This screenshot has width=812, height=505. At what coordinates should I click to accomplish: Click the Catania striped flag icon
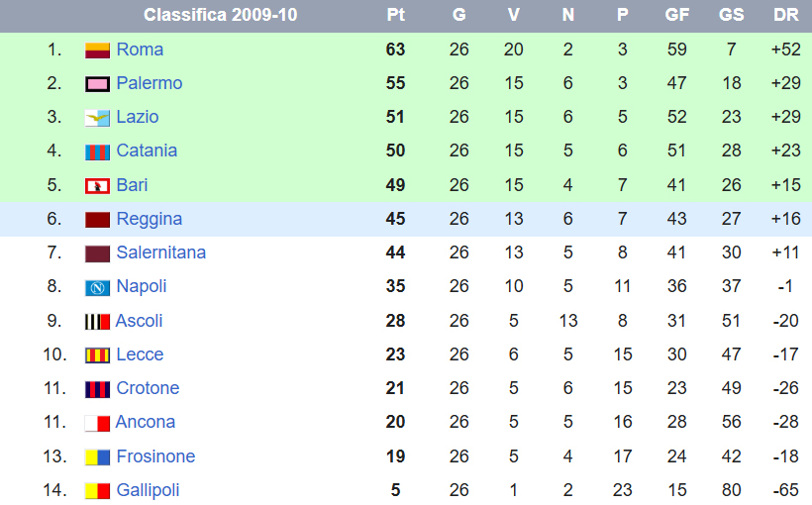97,151
